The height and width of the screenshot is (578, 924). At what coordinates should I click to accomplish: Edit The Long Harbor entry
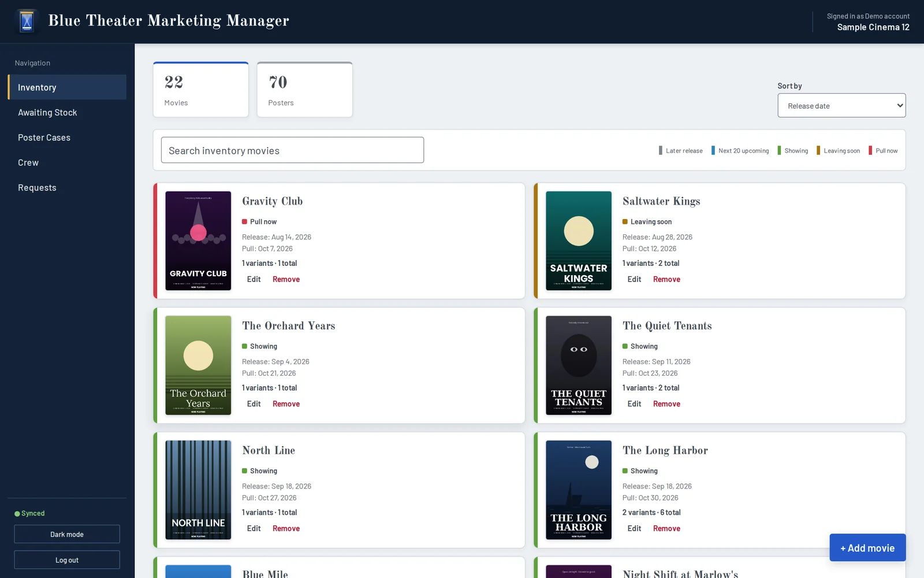[x=635, y=528]
